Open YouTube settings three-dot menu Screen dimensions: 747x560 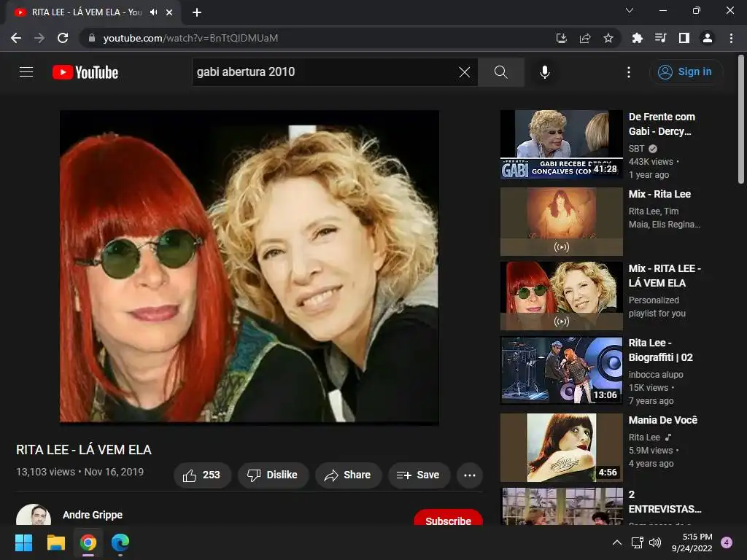[x=629, y=72]
